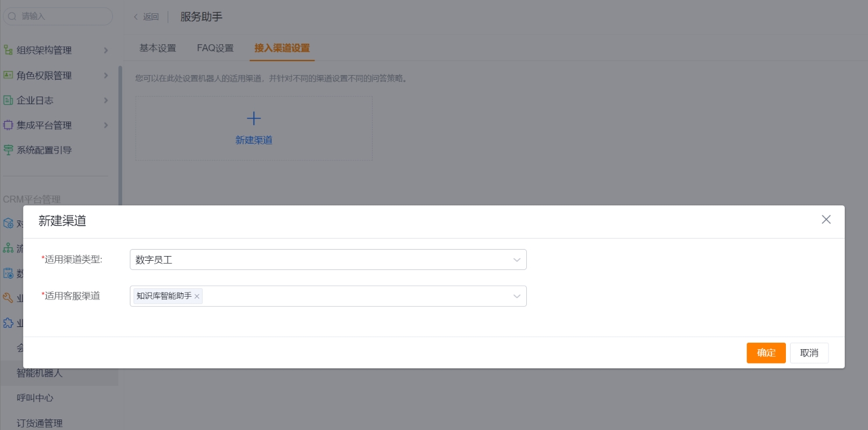Expand the 适用客服渠道 dropdown arrow
The image size is (868, 430).
tap(516, 296)
